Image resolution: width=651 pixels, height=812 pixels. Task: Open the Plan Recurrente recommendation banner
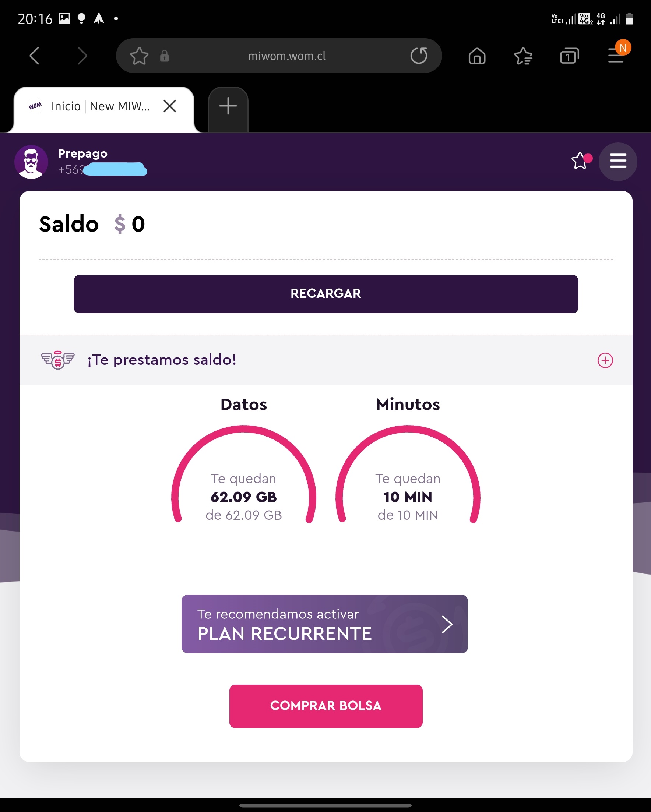[x=324, y=624]
